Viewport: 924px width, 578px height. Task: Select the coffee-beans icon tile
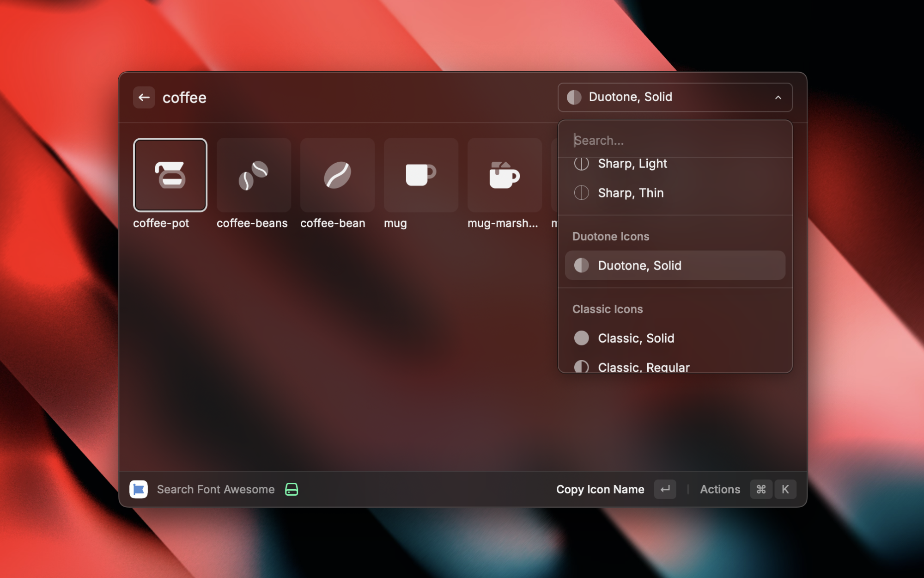(254, 175)
